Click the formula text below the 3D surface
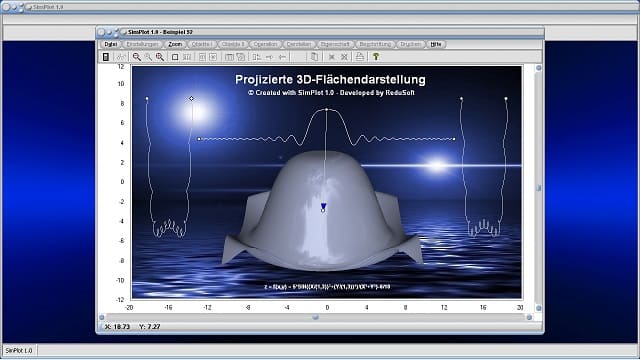The width and height of the screenshot is (640, 360). tap(327, 287)
